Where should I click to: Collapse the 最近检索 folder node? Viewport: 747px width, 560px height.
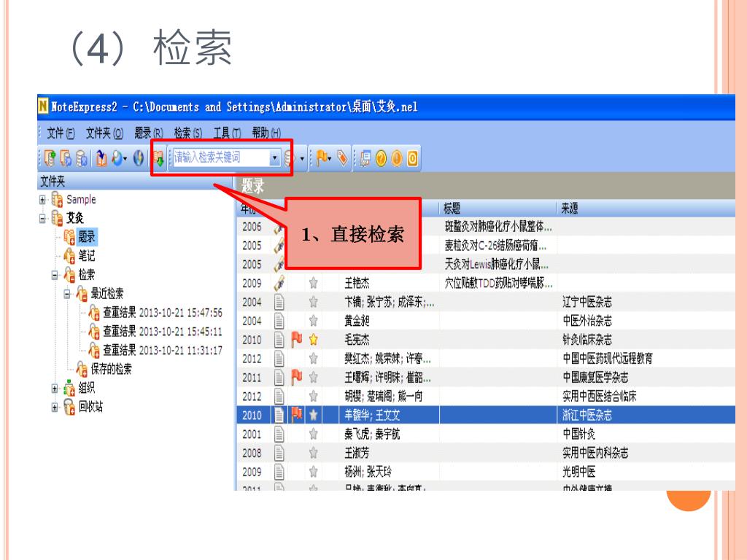[x=67, y=293]
